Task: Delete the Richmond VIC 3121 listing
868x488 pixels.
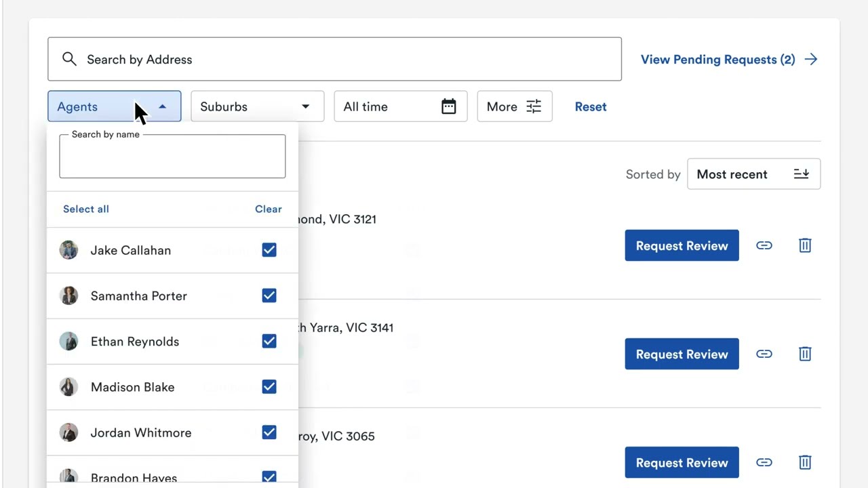Action: (x=805, y=245)
